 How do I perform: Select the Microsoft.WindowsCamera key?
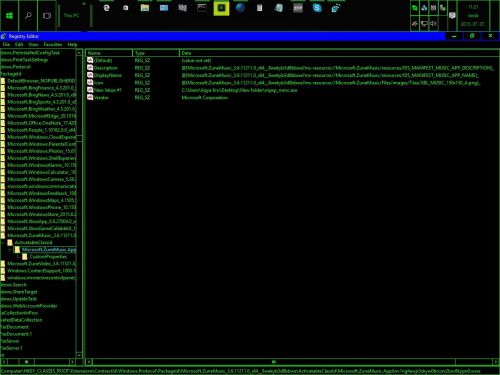[42, 179]
